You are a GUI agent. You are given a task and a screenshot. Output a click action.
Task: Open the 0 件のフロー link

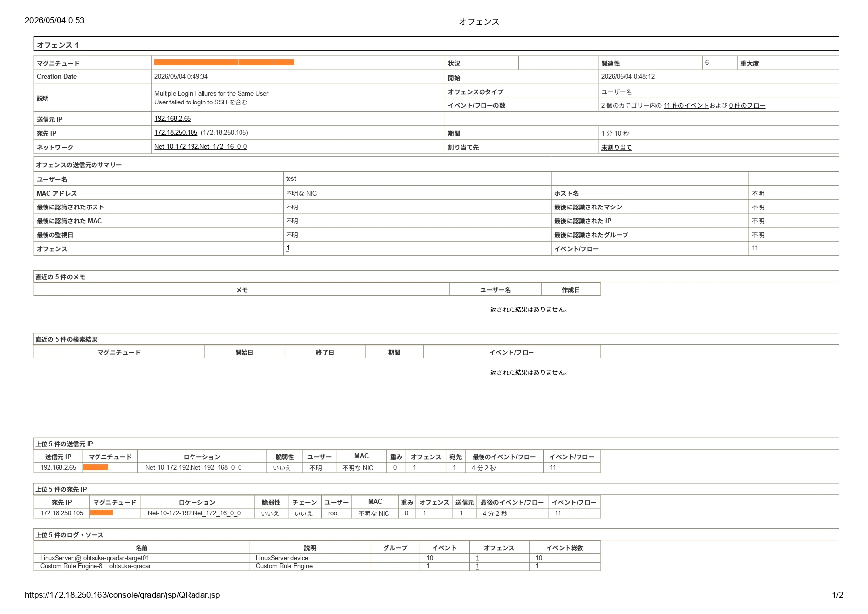point(747,106)
